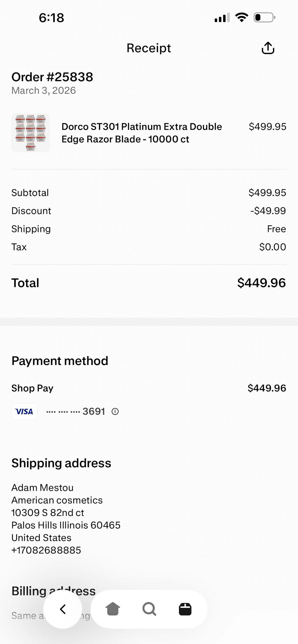This screenshot has height=644, width=298.
Task: Open the Dorco ST301 Platinum product title
Action: [x=142, y=133]
